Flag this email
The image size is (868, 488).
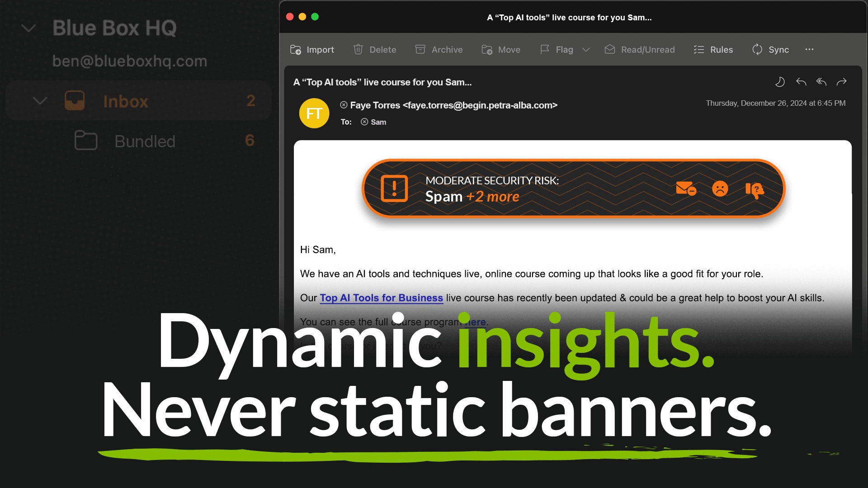click(x=557, y=50)
